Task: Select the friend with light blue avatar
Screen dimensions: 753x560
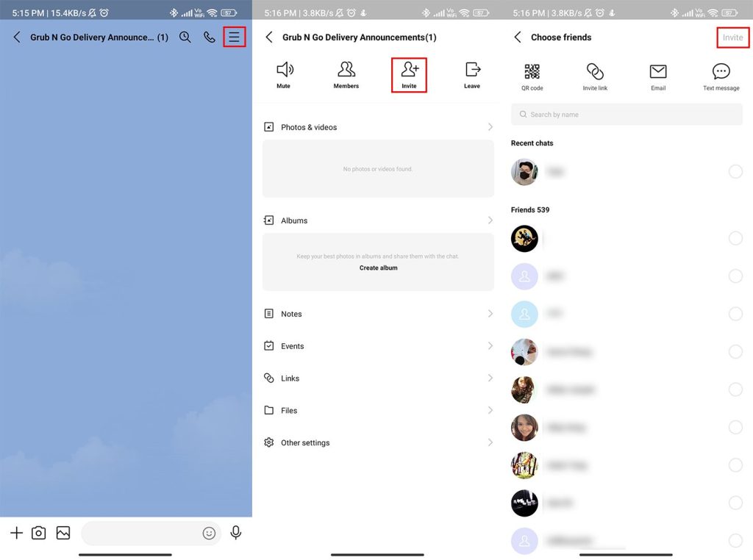Action: (x=735, y=314)
